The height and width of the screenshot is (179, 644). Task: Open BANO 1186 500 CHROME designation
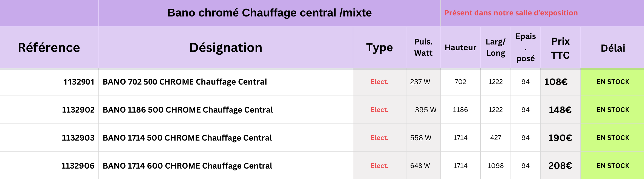click(188, 110)
